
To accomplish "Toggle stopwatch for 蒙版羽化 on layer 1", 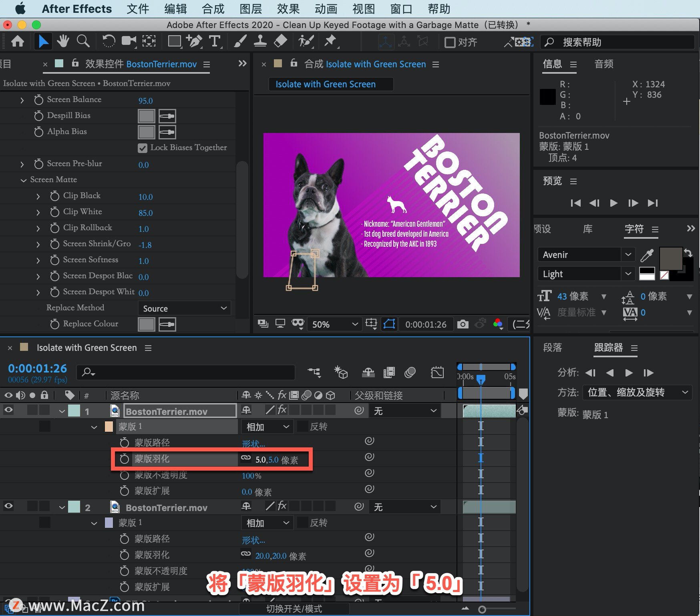I will tap(125, 459).
